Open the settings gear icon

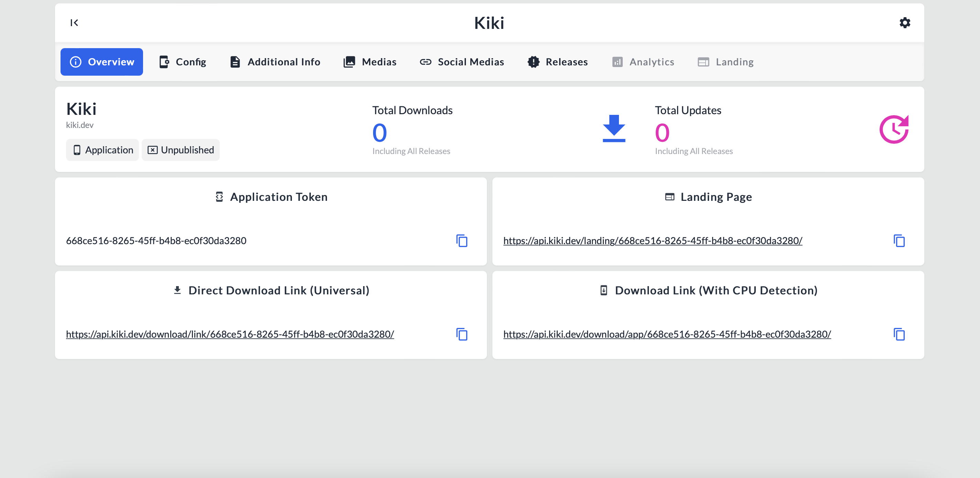pyautogui.click(x=905, y=23)
